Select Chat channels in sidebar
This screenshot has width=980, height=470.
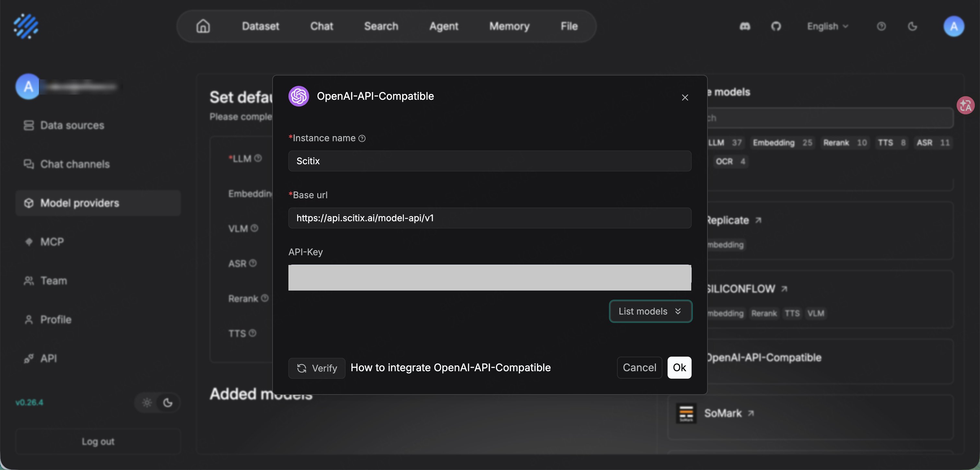(98, 164)
